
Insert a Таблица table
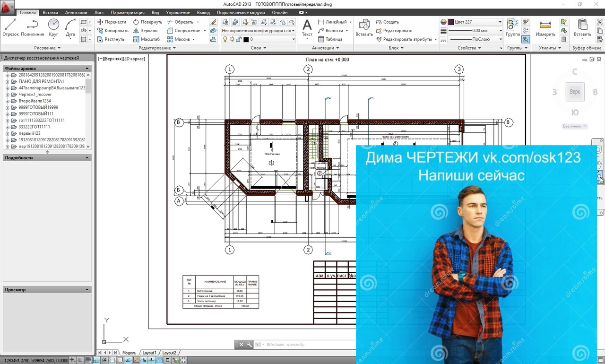(330, 39)
